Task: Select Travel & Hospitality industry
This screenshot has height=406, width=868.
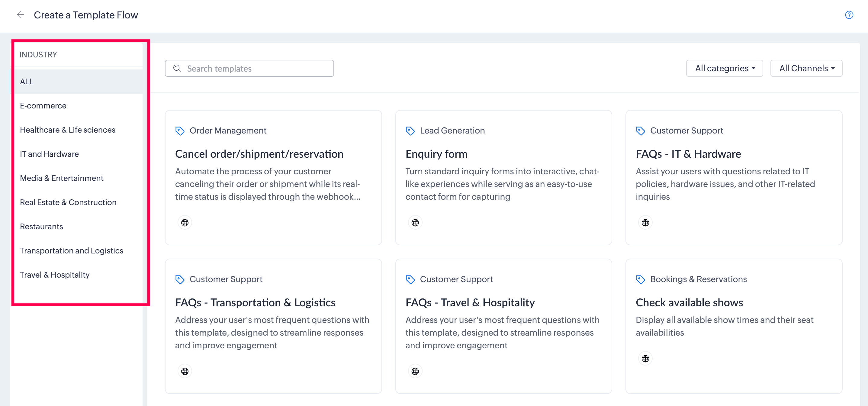Action: pyautogui.click(x=76, y=275)
